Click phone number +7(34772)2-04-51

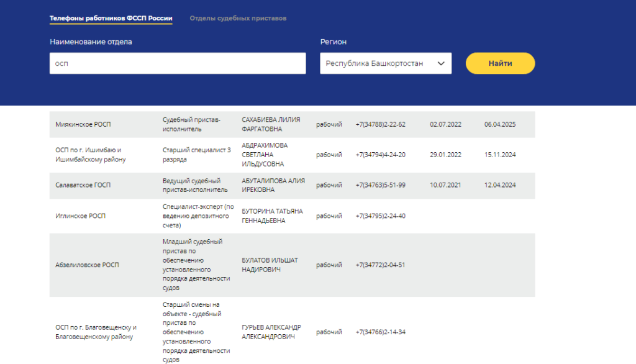coord(380,265)
